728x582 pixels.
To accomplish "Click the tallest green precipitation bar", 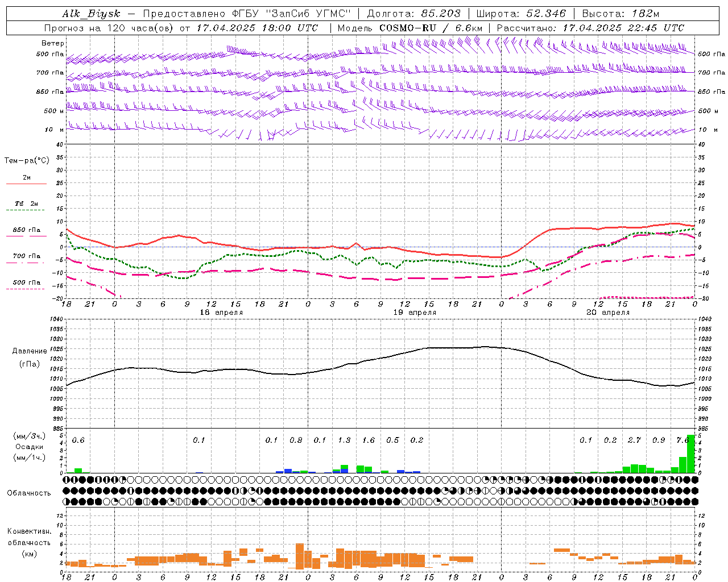I will tap(690, 454).
